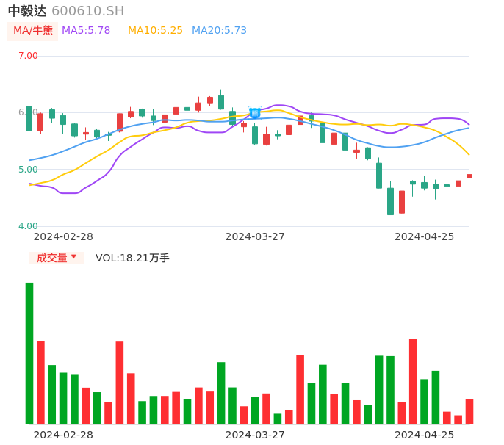Click the tallest green volume bar at far left
The image size is (504, 445).
pos(29,353)
